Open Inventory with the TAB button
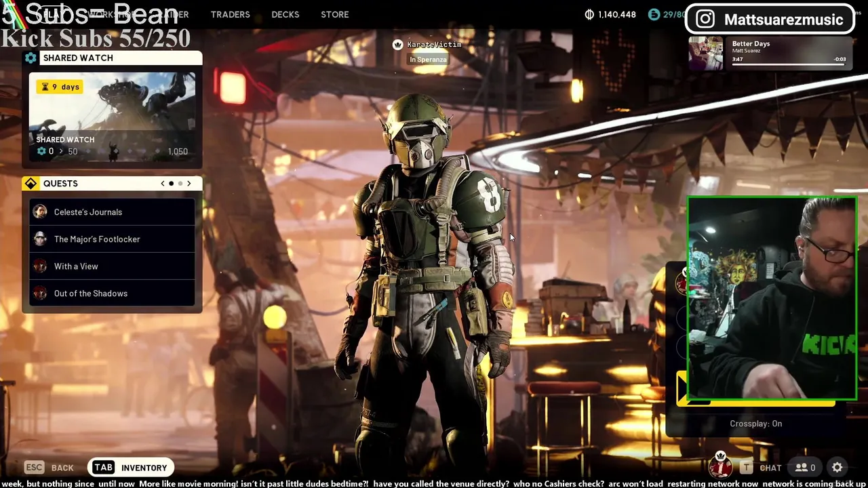868x488 pixels. pyautogui.click(x=132, y=468)
